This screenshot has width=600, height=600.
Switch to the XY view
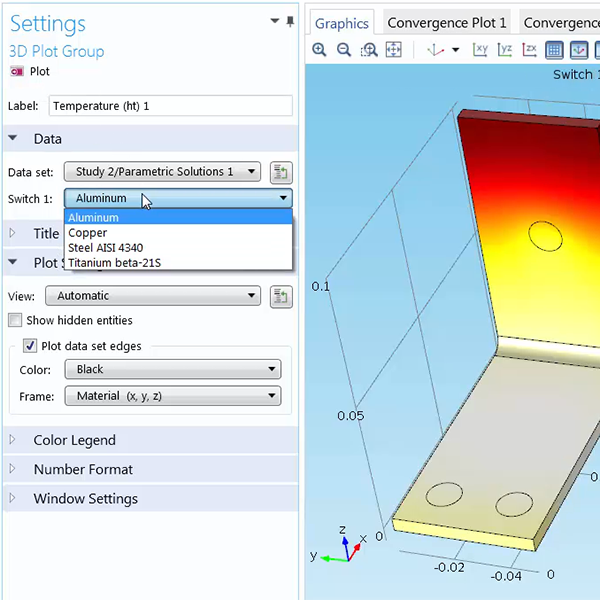click(480, 50)
